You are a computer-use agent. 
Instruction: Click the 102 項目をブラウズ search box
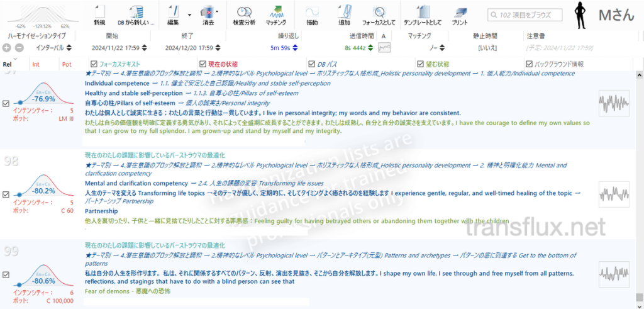click(525, 15)
